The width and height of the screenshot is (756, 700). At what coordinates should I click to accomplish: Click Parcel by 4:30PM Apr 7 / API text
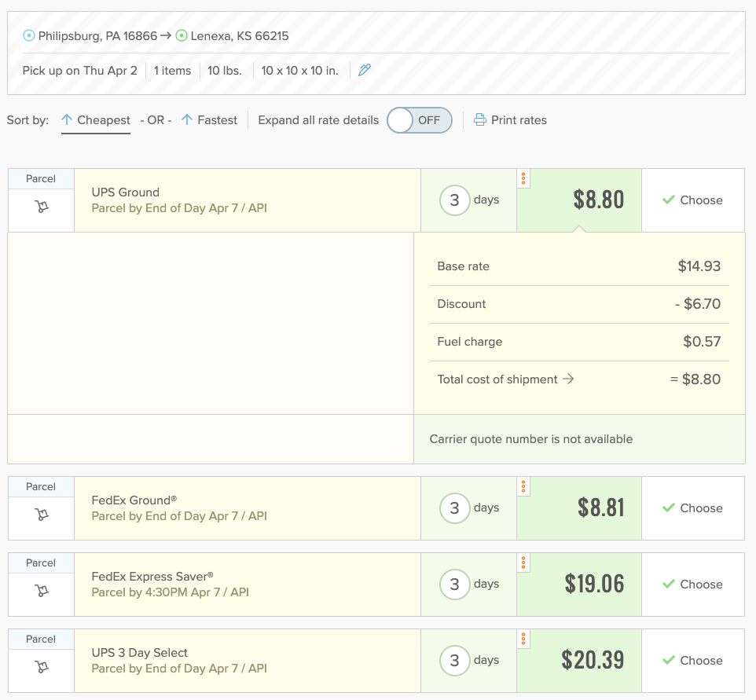click(171, 592)
